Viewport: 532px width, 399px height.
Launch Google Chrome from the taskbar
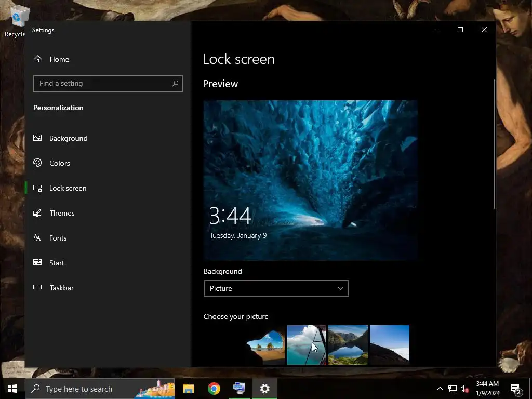tap(214, 389)
